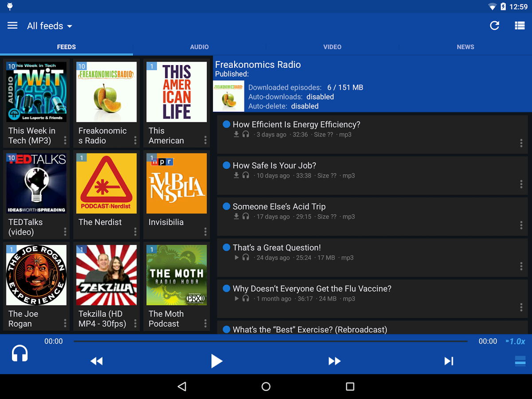Image resolution: width=532 pixels, height=399 pixels.
Task: Toggle unplayed dot for How Efficient Is Energy Efficiency?
Action: tap(227, 124)
